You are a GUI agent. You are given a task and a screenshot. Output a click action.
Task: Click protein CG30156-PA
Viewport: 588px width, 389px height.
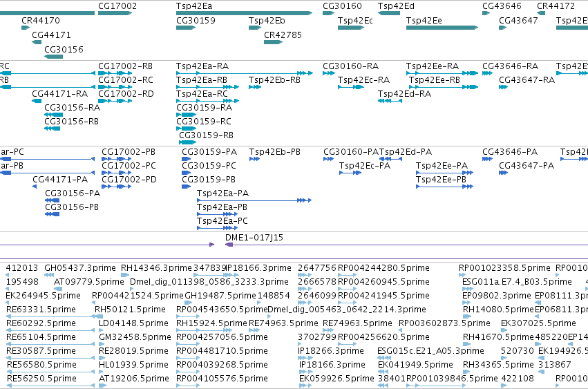(x=73, y=193)
